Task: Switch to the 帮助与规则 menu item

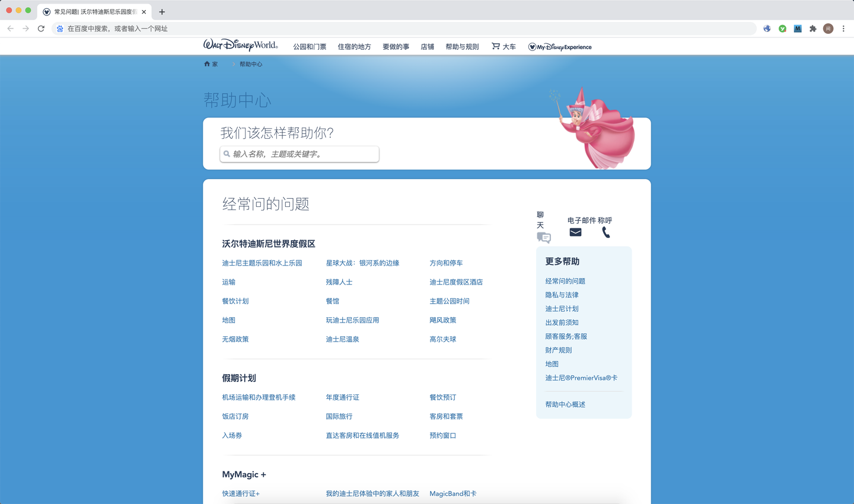Action: (x=463, y=46)
